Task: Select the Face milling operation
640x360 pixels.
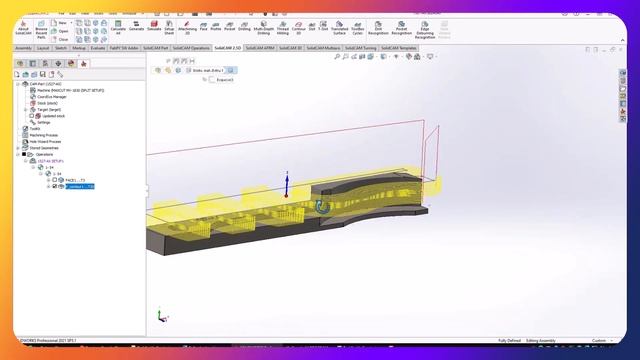Action: point(203,27)
